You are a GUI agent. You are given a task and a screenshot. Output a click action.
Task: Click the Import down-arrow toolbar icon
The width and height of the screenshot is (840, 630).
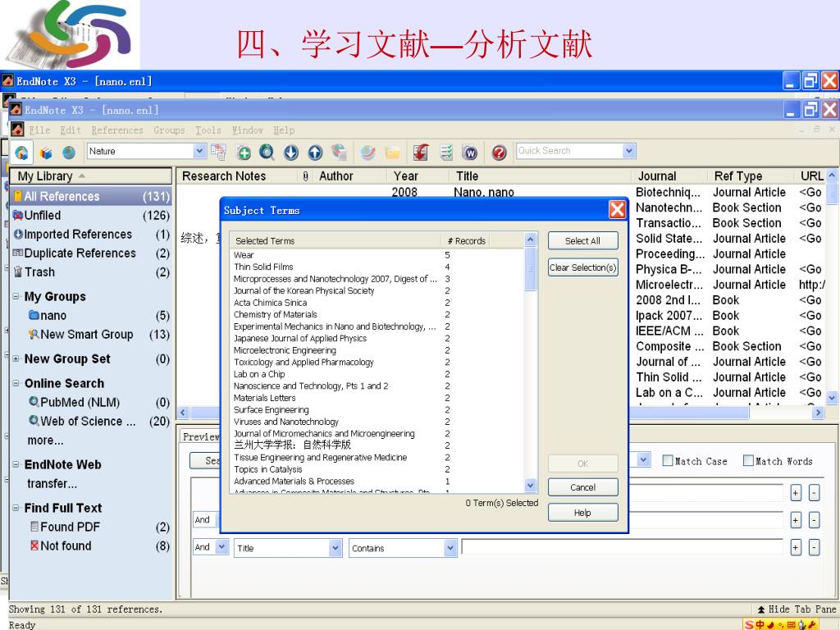(x=291, y=153)
